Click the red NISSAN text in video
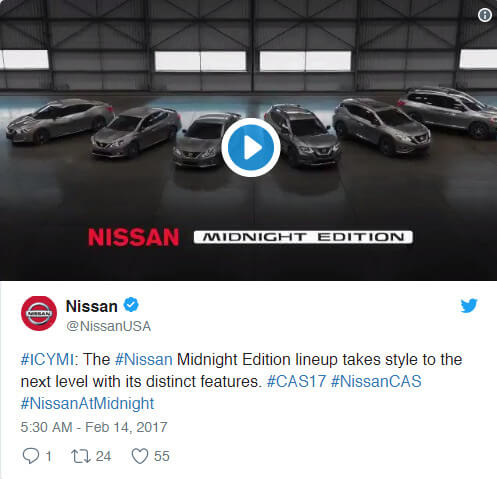This screenshot has height=479, width=497. pos(133,237)
